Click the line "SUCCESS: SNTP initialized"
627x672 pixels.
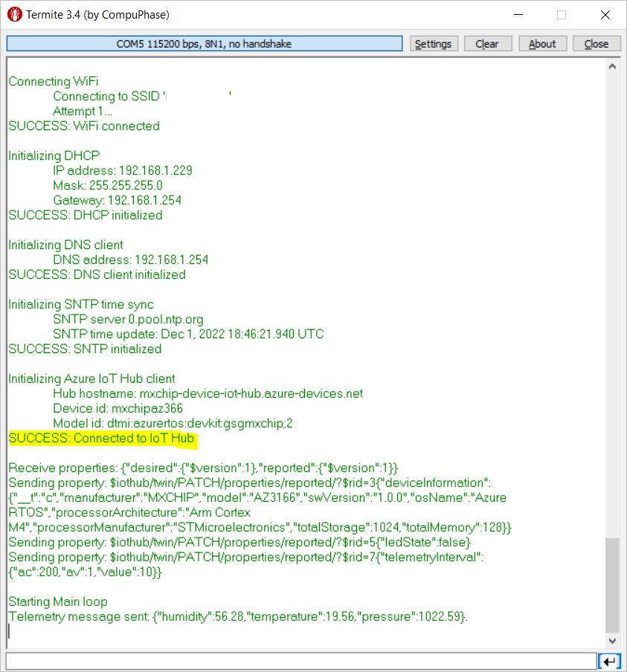[85, 349]
